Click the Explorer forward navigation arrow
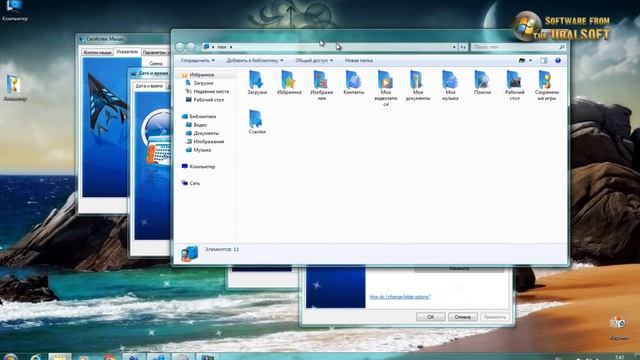This screenshot has width=640, height=360. coord(191,47)
